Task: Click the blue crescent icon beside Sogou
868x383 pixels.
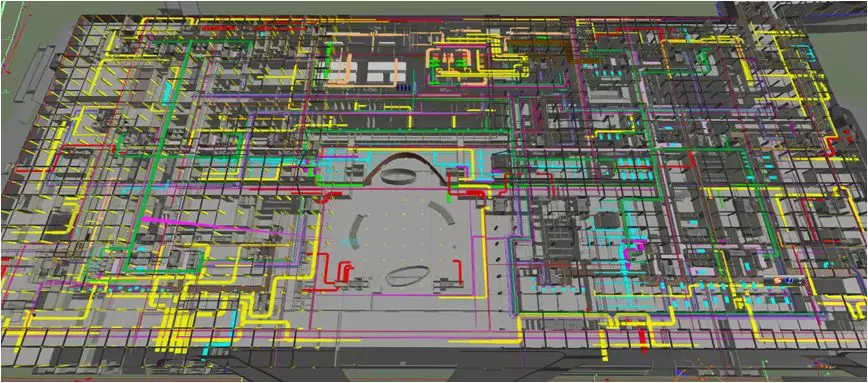Action: 788,281
